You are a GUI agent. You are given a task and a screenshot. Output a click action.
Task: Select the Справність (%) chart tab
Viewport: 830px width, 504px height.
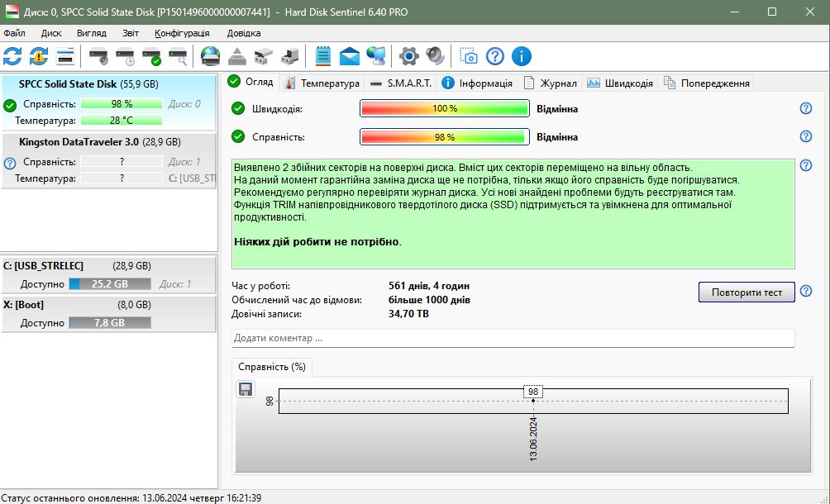pyautogui.click(x=272, y=367)
